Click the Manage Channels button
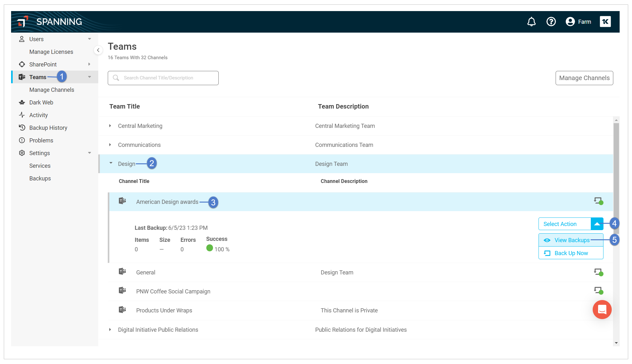 [x=584, y=78]
